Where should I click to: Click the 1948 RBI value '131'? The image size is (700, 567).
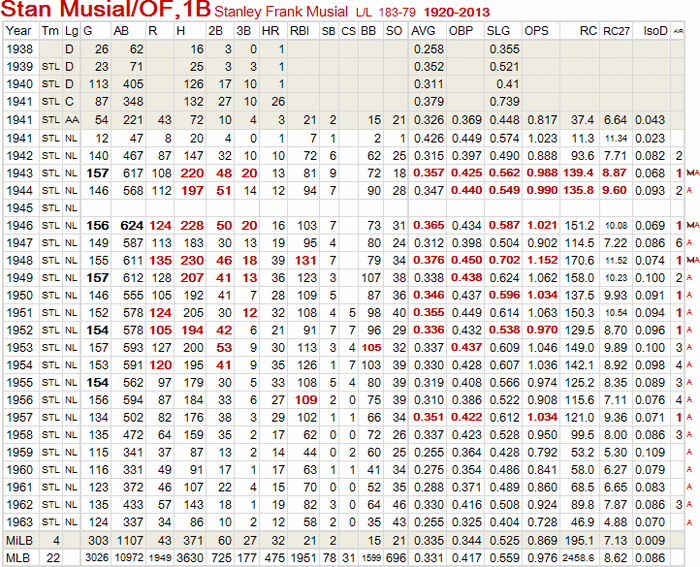click(x=306, y=260)
